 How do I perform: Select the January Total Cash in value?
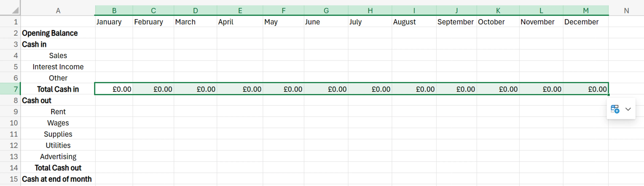coord(114,89)
